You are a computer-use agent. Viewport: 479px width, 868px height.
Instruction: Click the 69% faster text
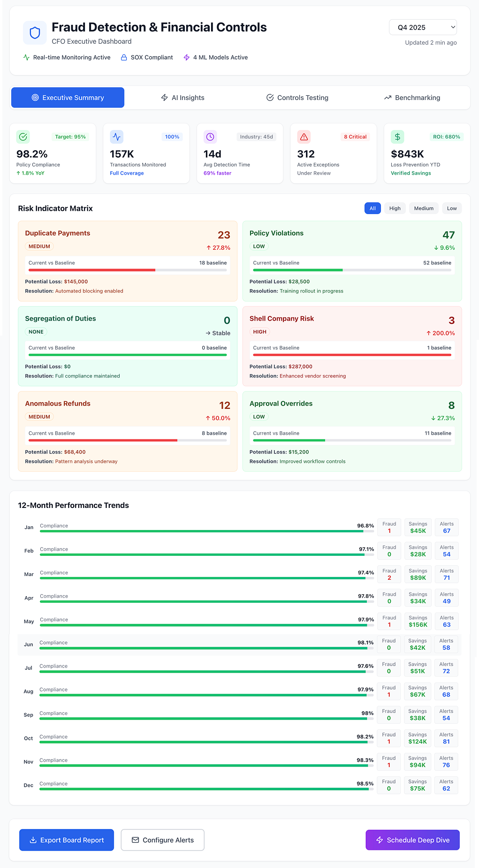pos(217,173)
